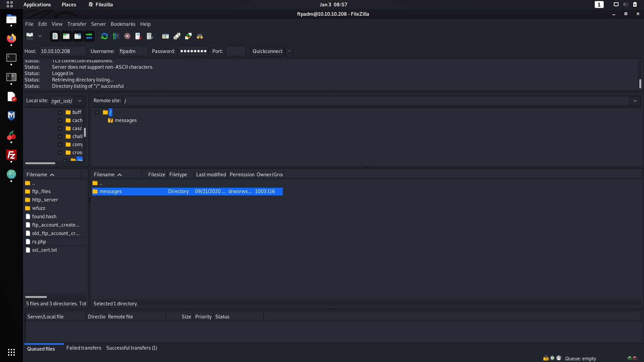The width and height of the screenshot is (644, 362).
Task: Open the Remote site path dropdown
Action: 635,101
